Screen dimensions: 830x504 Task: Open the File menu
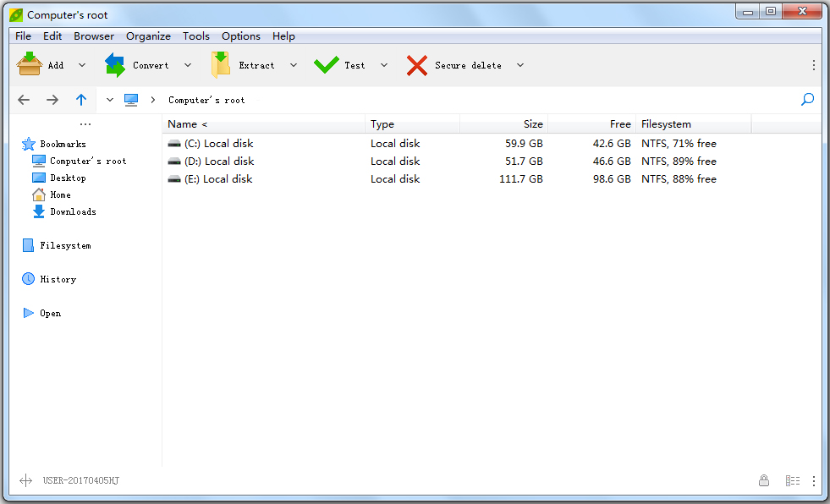[x=24, y=36]
